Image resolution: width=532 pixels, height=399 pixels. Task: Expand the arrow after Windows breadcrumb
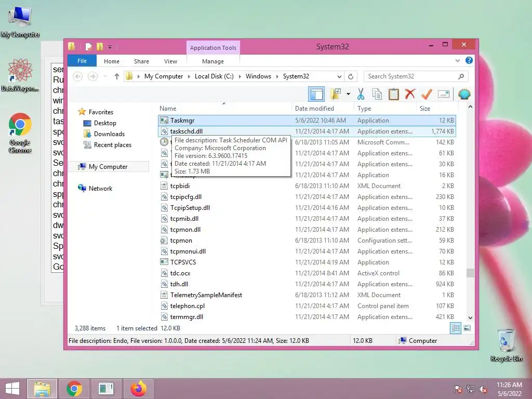click(277, 76)
